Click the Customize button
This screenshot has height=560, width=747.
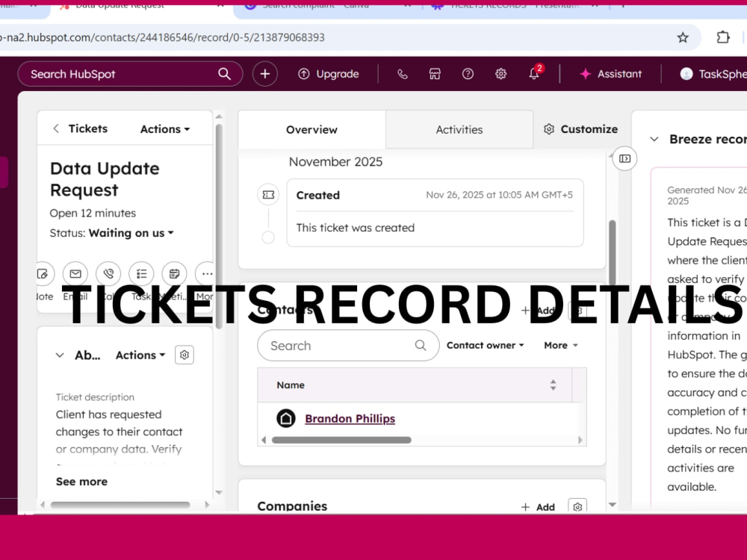point(580,129)
